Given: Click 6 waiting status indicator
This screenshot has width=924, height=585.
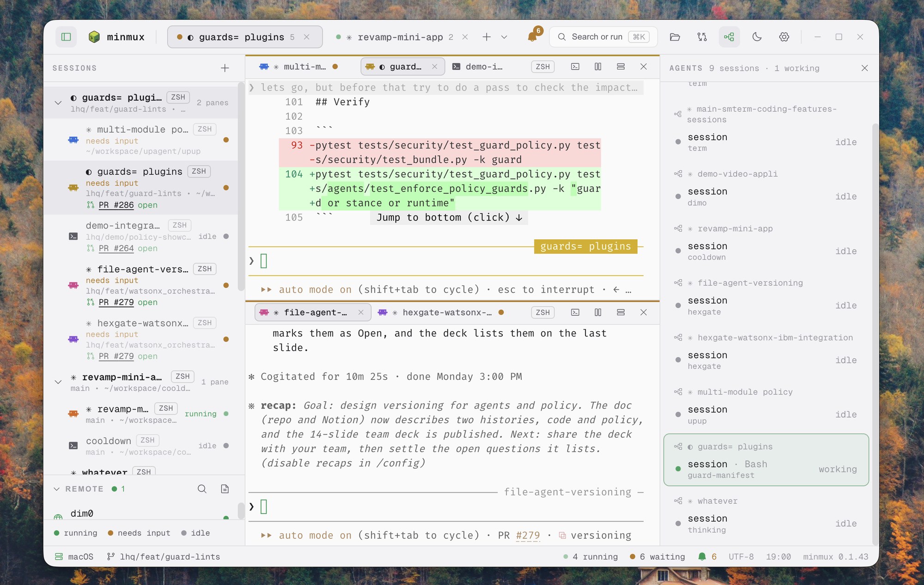Looking at the screenshot, I should pos(657,557).
